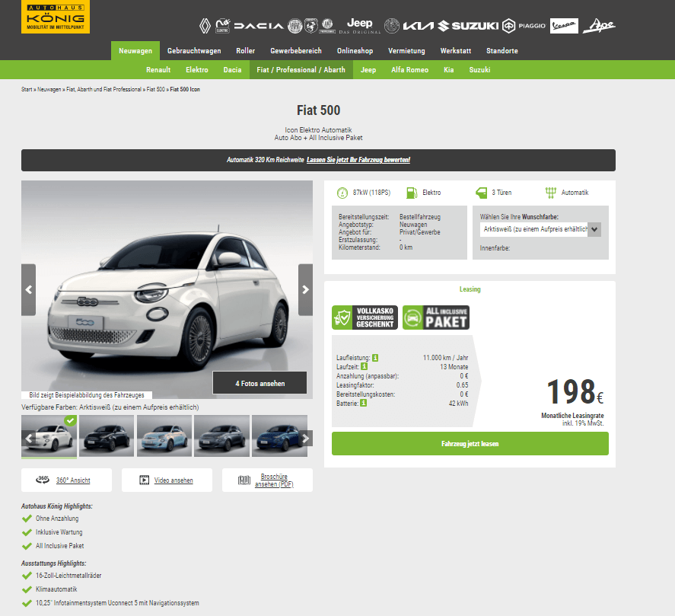Go to Fiat 500 in the breadcrumb

pos(156,90)
